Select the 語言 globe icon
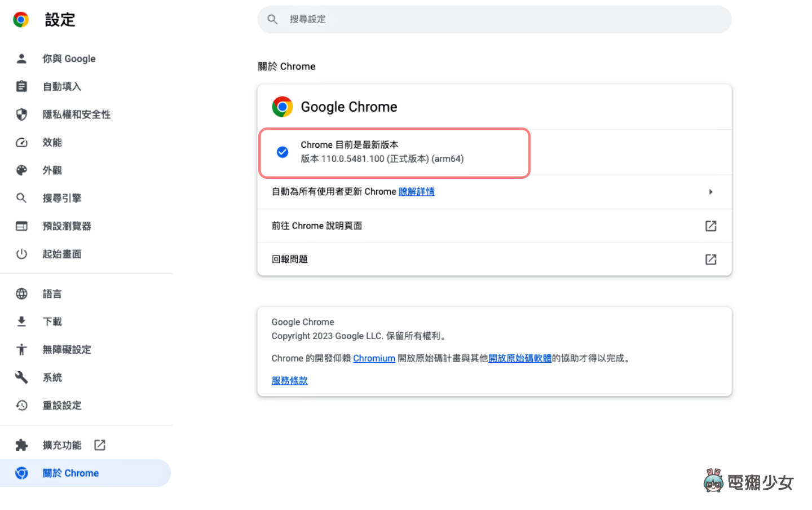The image size is (812, 510). click(x=21, y=293)
